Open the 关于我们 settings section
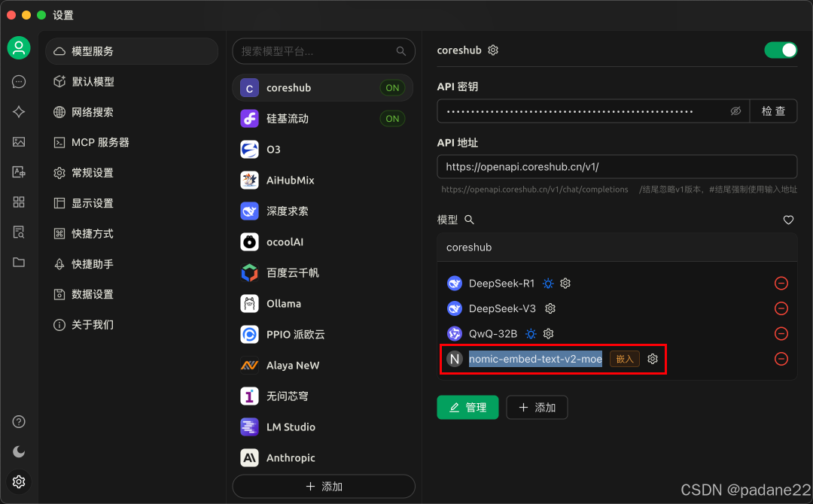Viewport: 813px width, 504px height. (132, 325)
